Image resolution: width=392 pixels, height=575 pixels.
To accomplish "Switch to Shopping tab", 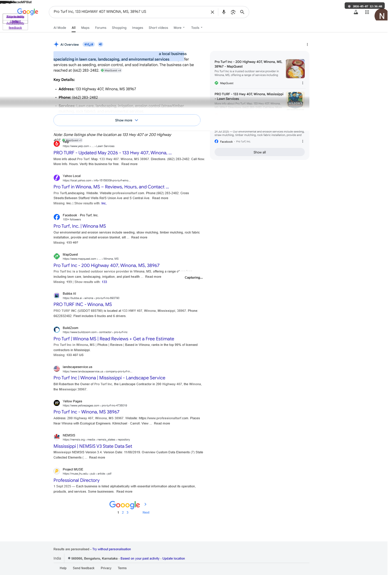I will click(119, 28).
